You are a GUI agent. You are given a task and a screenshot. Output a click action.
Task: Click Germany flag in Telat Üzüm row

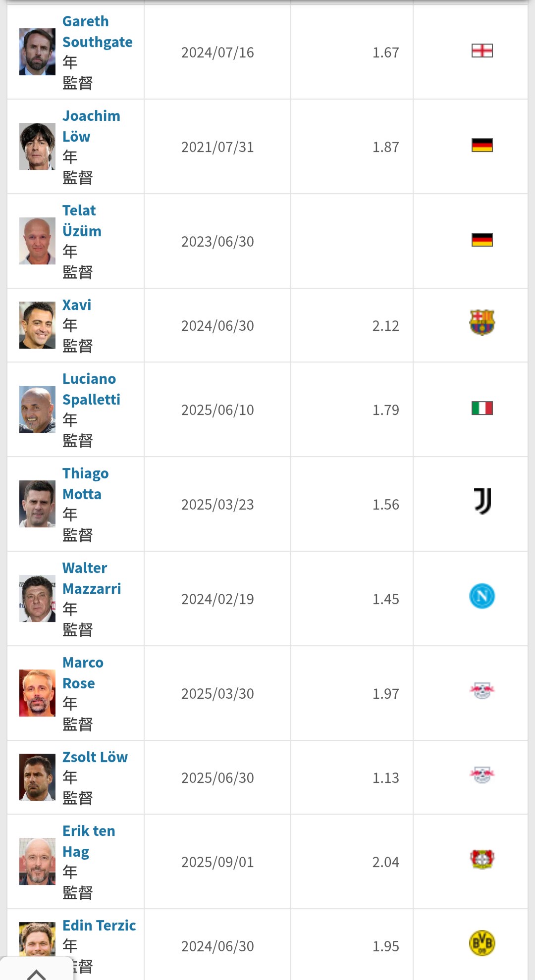coord(482,240)
